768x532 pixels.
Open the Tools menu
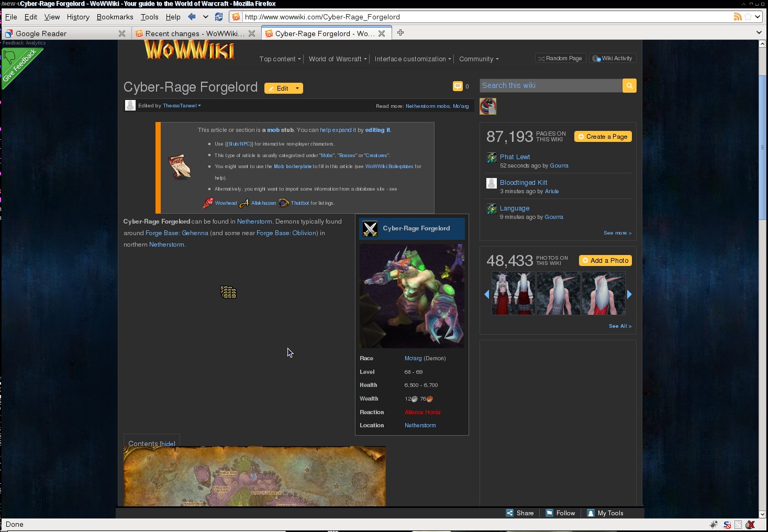[149, 17]
